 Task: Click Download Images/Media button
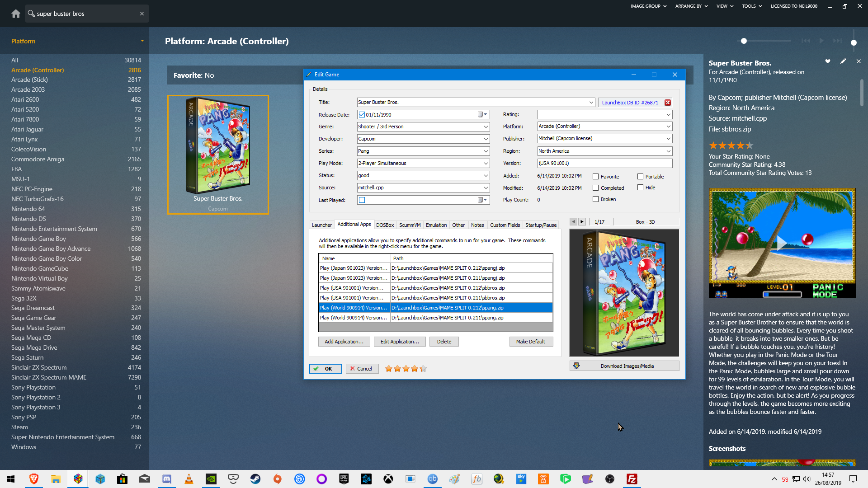tap(624, 366)
